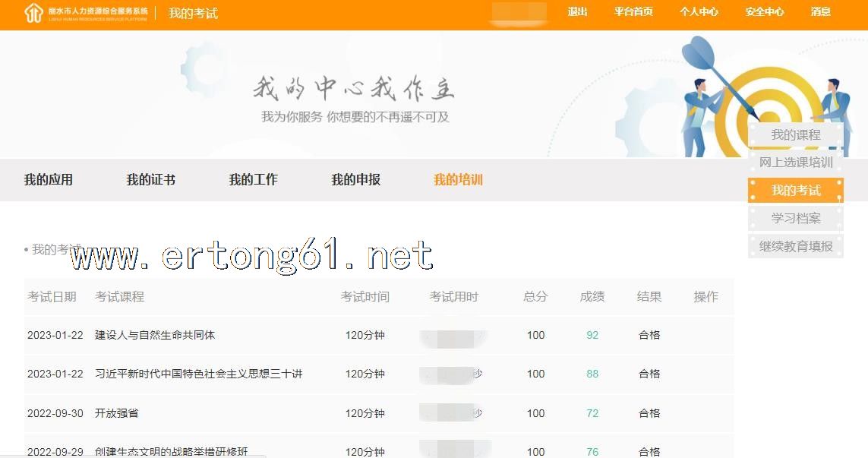Switch to 我的申报 tab
Screen dimensions: 868x458
point(355,180)
